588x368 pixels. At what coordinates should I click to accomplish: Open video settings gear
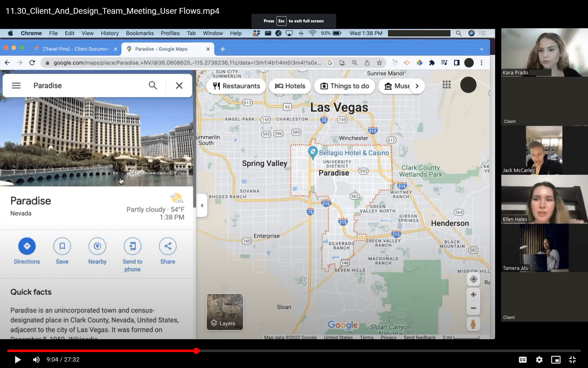click(539, 360)
